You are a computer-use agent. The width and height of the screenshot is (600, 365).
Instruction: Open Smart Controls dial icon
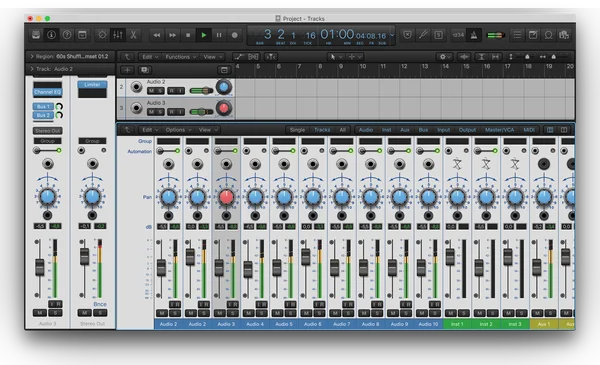click(x=102, y=35)
